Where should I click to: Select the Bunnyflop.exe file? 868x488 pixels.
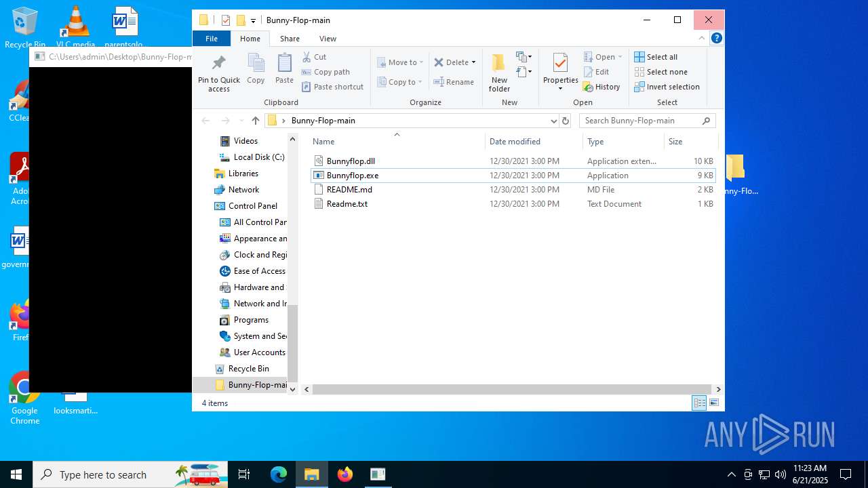(x=513, y=176)
